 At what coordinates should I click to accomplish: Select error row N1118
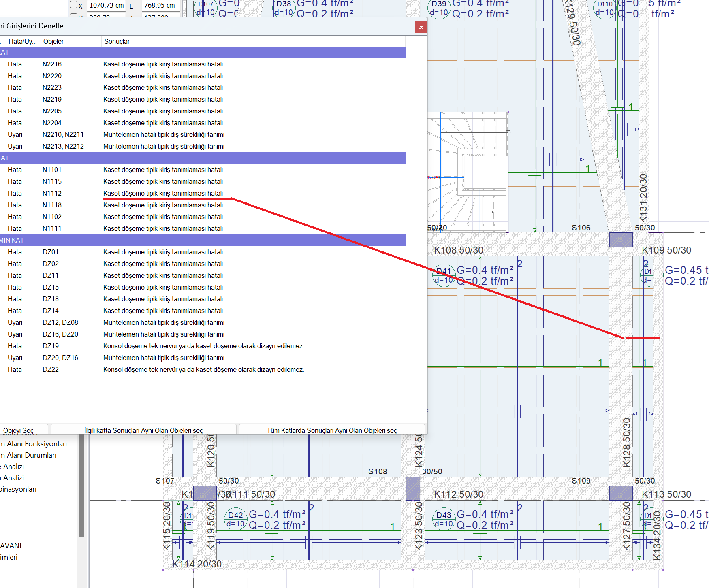203,205
